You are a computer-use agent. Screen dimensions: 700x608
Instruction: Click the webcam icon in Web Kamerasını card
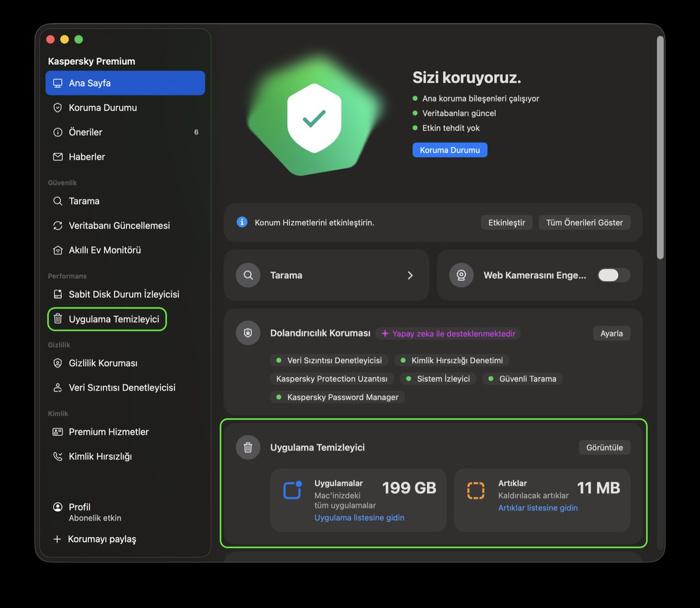pyautogui.click(x=461, y=275)
